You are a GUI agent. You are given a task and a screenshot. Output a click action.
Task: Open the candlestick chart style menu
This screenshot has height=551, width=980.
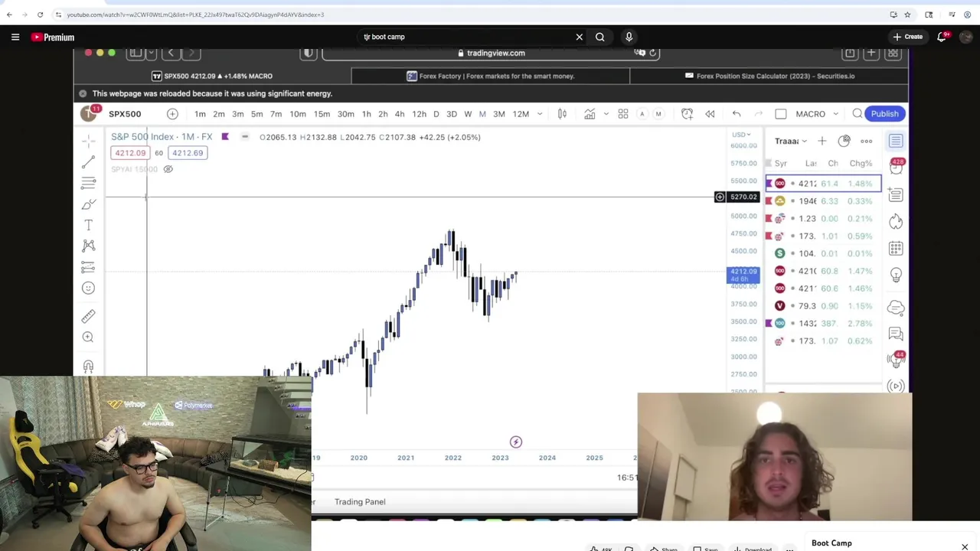tap(562, 114)
